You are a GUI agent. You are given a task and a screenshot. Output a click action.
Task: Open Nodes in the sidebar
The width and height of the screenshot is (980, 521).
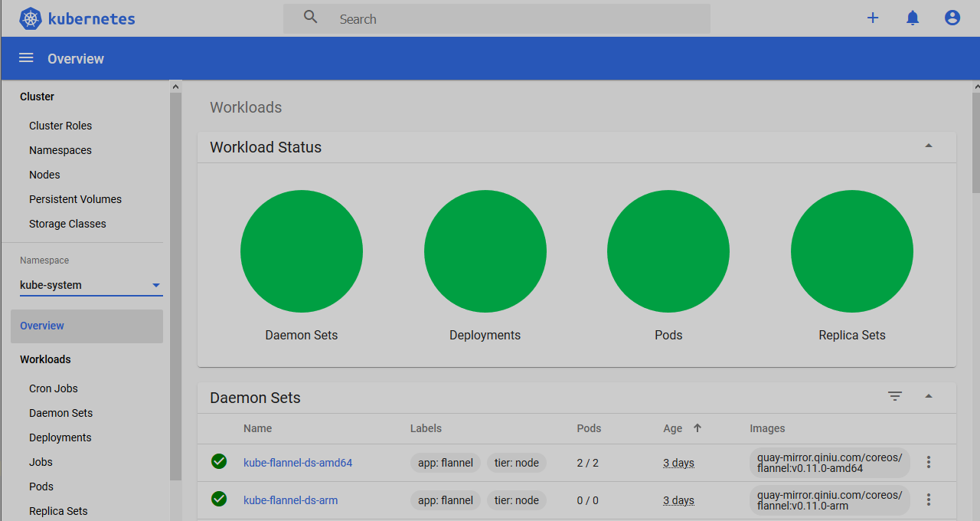44,175
